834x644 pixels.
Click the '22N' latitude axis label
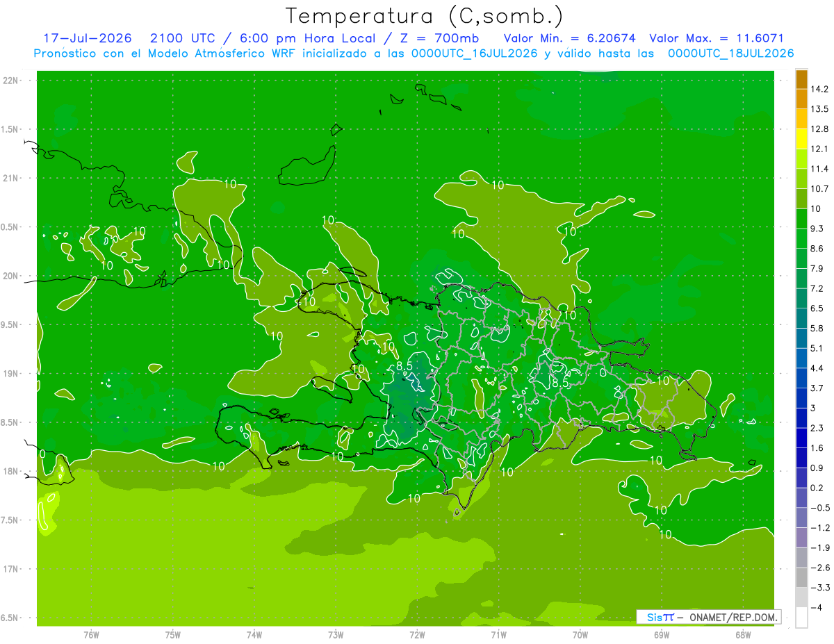pyautogui.click(x=11, y=81)
